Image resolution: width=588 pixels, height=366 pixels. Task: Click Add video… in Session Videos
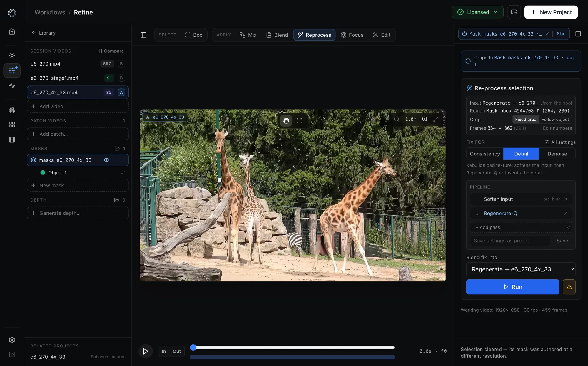[x=78, y=106]
